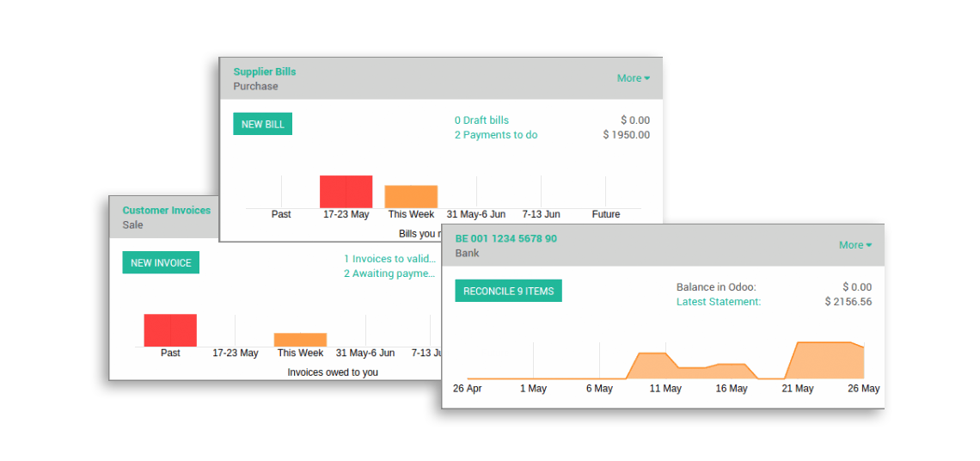
Task: Create a new invoice with NEW INVOICE
Action: (161, 262)
